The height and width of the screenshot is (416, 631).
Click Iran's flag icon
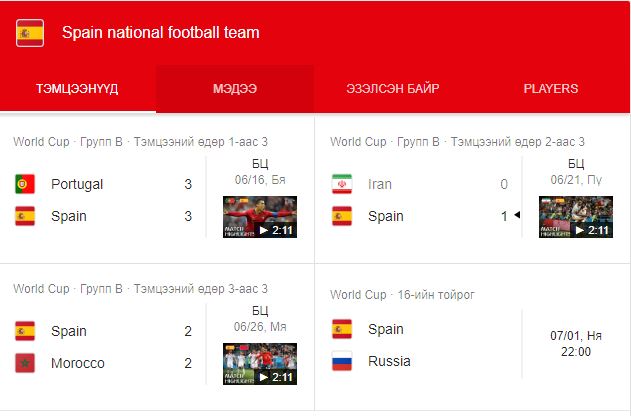(342, 184)
